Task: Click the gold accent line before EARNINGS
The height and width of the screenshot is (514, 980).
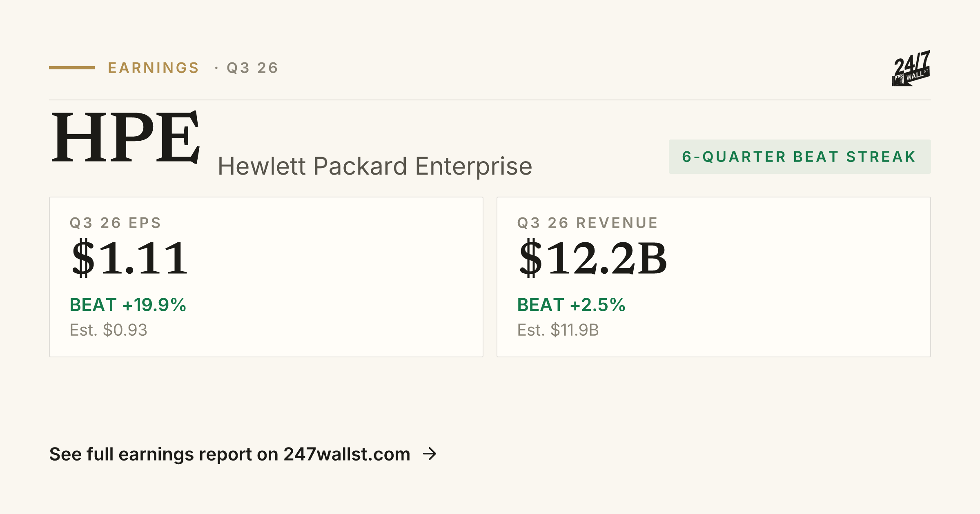Action: [72, 68]
